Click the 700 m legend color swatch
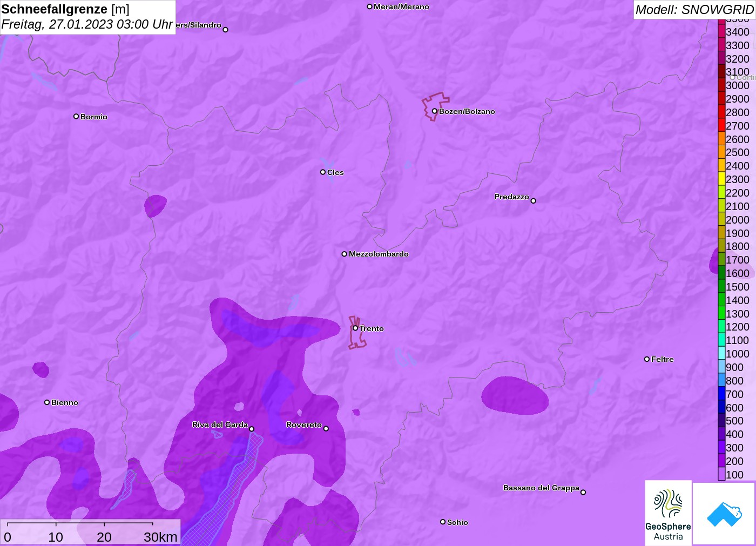The image size is (756, 546). 721,394
